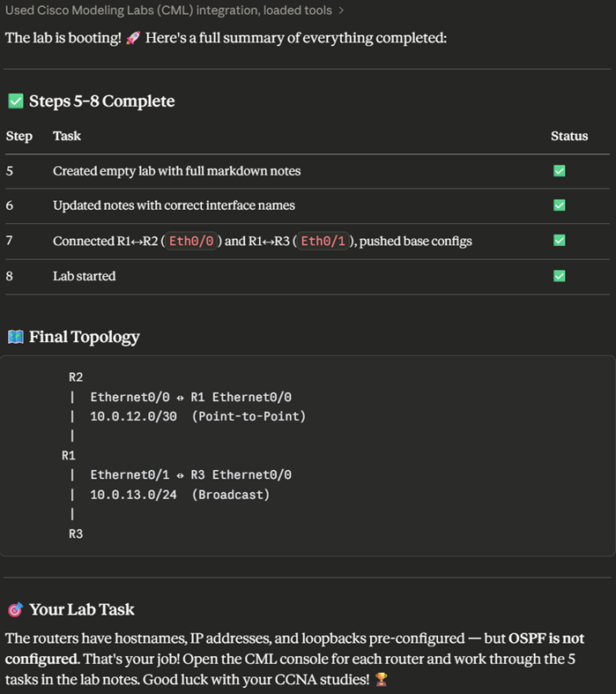
Task: Click the target icon beside "Your Lab Task"
Action: tap(15, 610)
